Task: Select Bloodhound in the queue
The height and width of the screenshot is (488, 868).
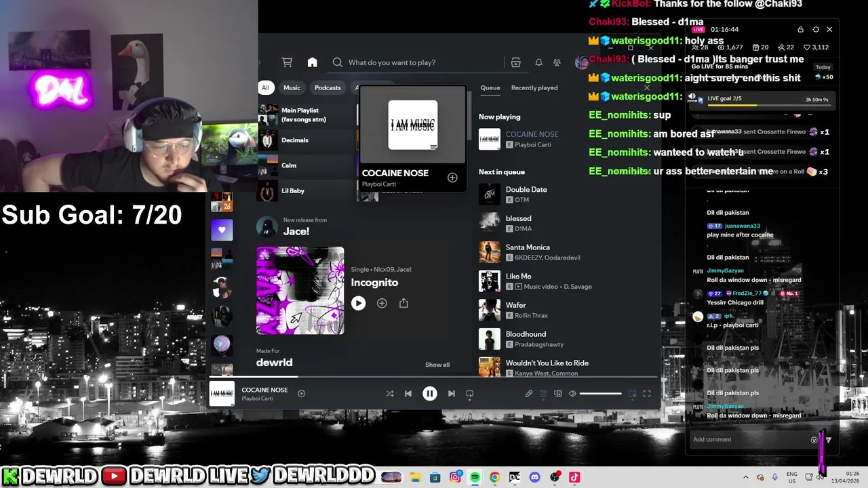Action: click(563, 339)
